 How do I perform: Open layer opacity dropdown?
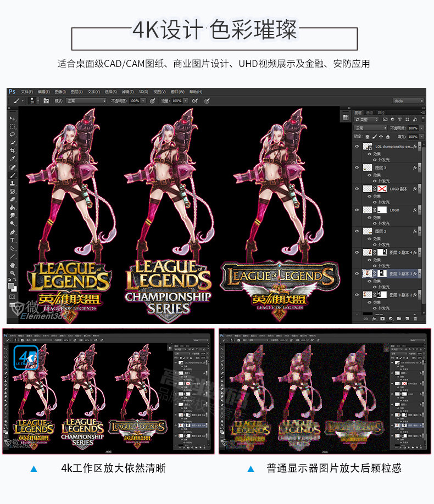point(421,128)
